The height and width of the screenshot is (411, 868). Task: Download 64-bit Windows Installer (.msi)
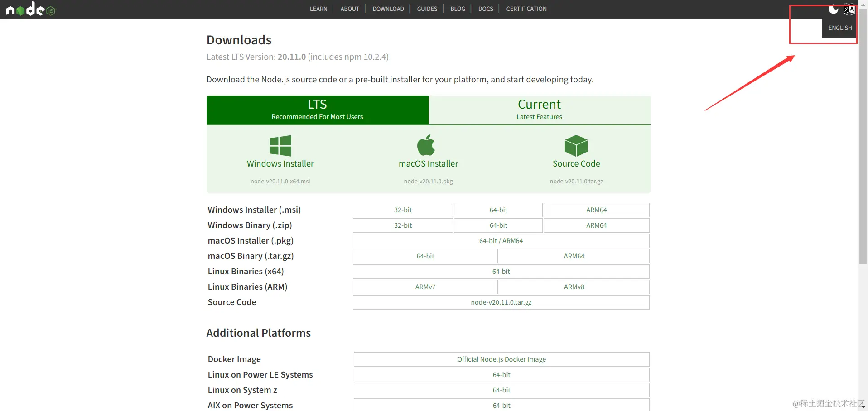click(x=498, y=210)
